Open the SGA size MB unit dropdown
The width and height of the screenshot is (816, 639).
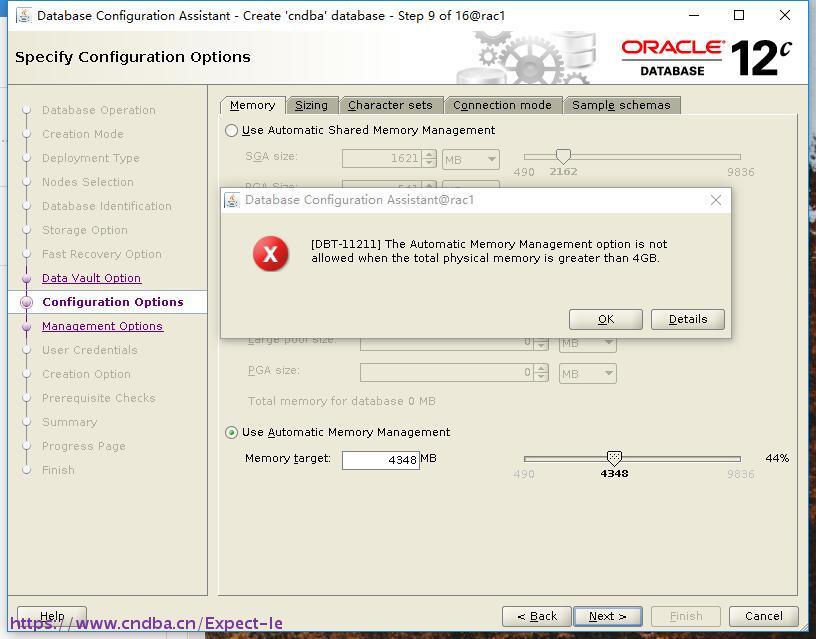471,159
